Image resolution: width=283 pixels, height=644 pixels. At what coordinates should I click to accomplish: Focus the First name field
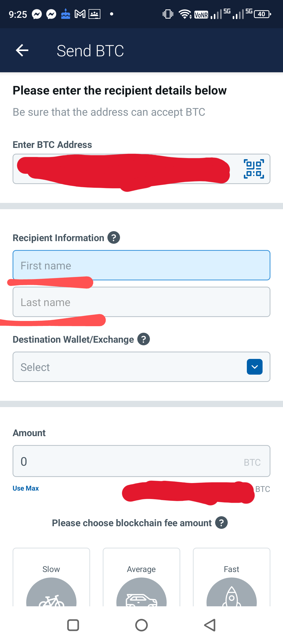pyautogui.click(x=141, y=265)
